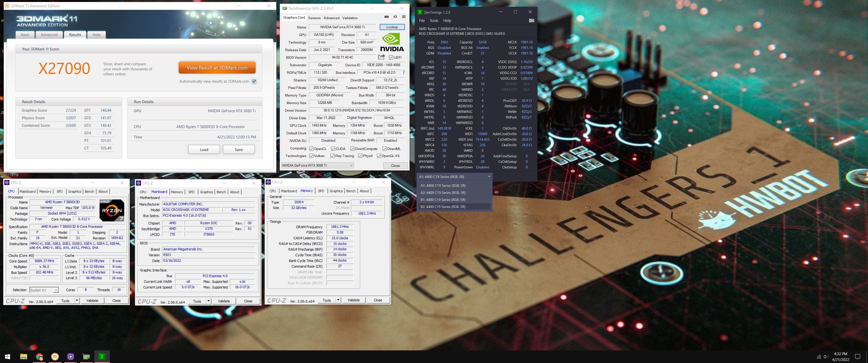Open the Bench tab in CPU-Z Mainboard window

[221, 192]
